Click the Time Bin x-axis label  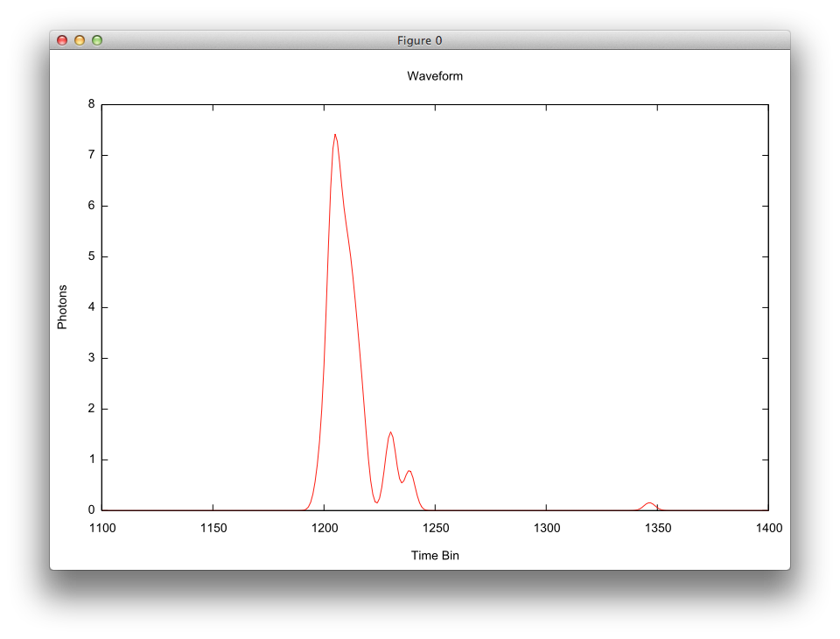pos(435,555)
